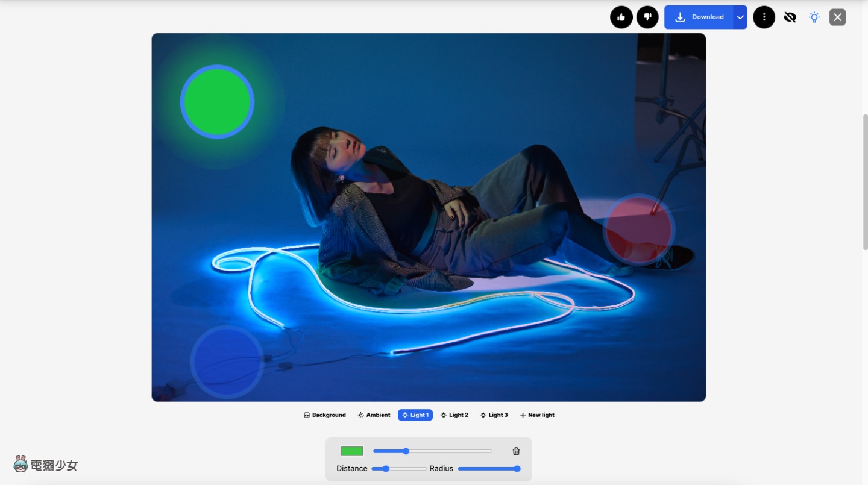Click the Download button
Image resolution: width=868 pixels, height=485 pixels.
(x=699, y=17)
